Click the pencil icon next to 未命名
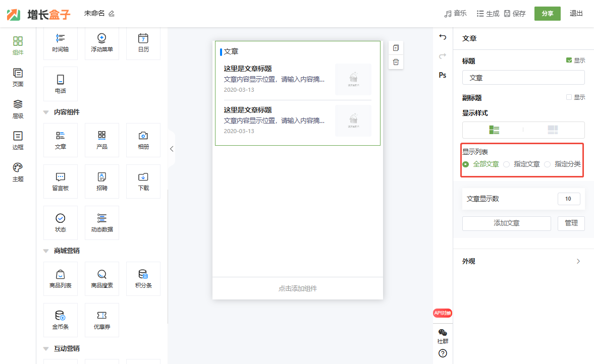 click(112, 14)
